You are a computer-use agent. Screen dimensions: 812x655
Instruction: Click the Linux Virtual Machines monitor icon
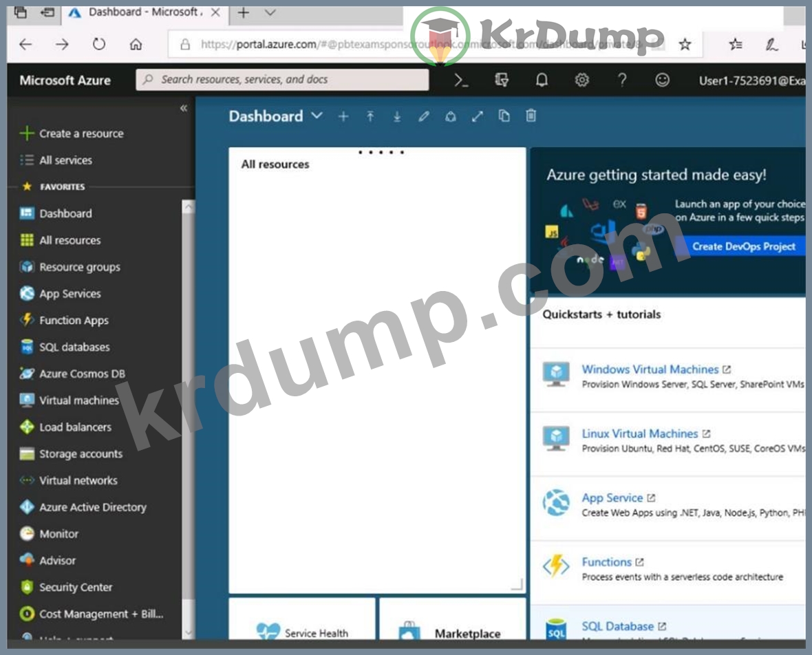pyautogui.click(x=556, y=438)
